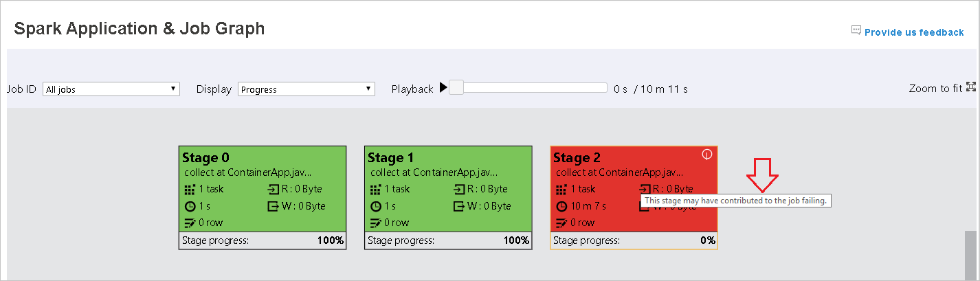
Task: Click the info icon on Stage 2
Action: 706,155
